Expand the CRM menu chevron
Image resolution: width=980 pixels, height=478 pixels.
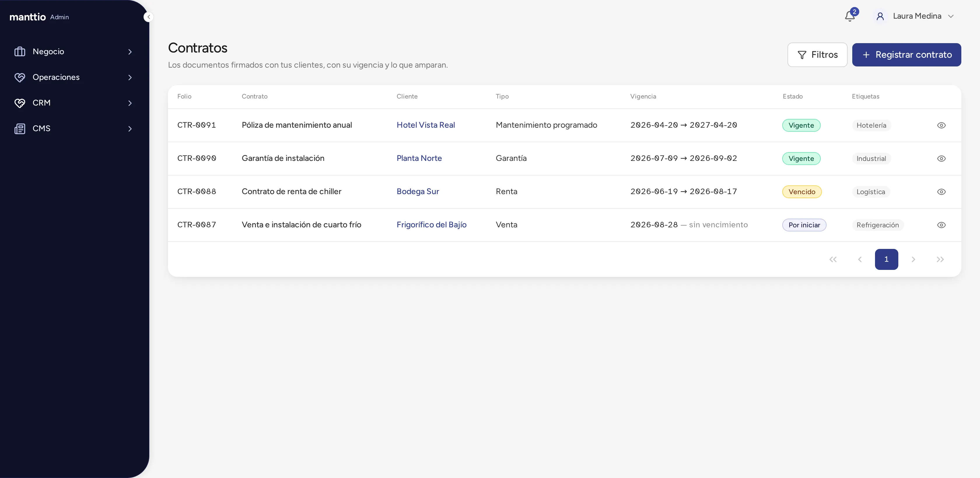[130, 103]
